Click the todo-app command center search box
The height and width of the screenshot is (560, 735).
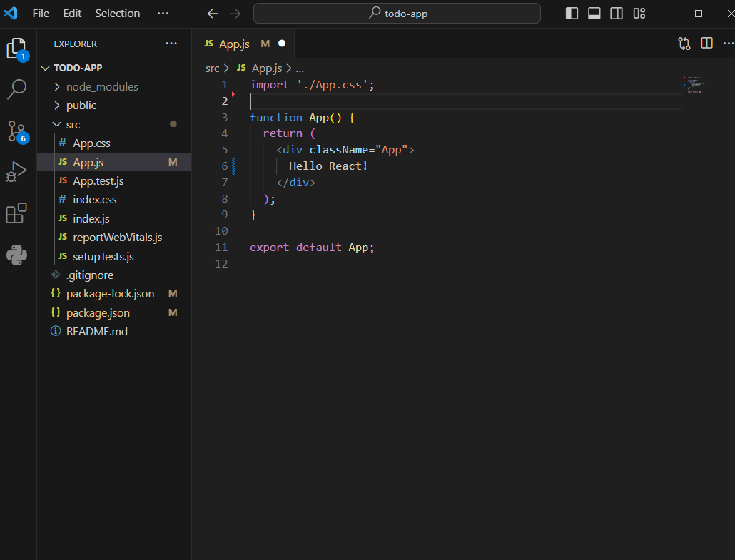click(397, 14)
